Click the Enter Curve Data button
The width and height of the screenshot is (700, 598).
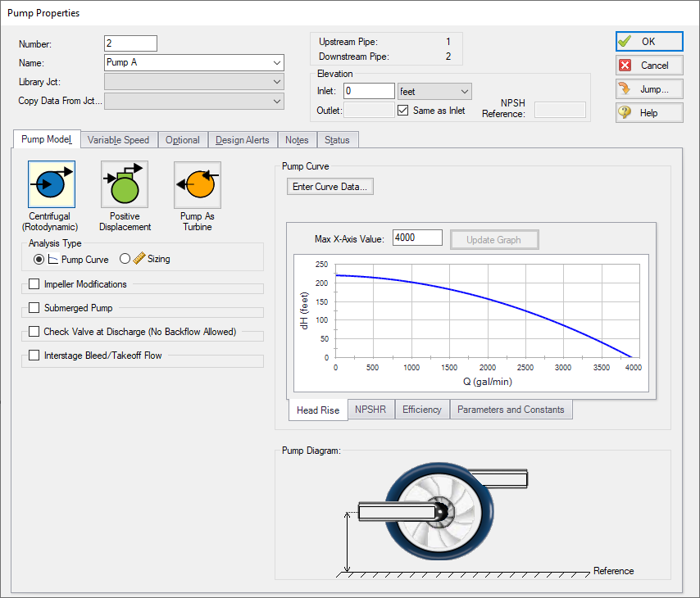click(x=330, y=187)
